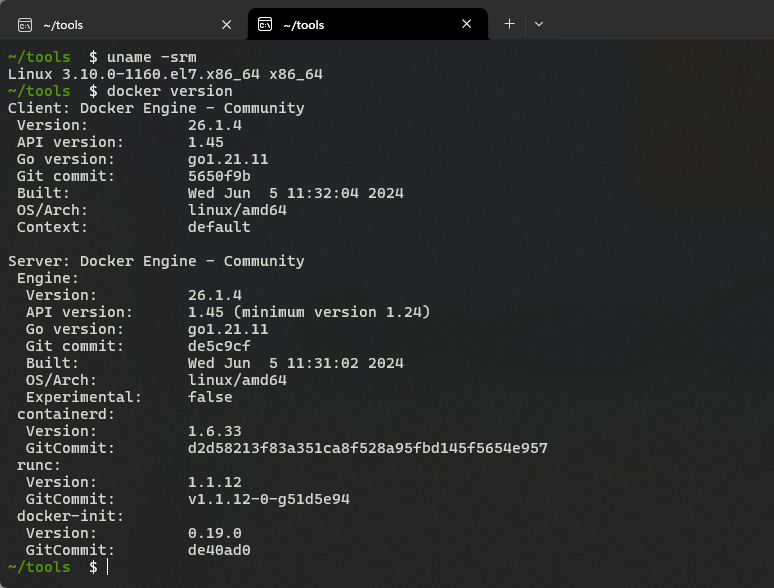774x588 pixels.
Task: Click the docker-init version '0.19.0'
Action: 215,533
